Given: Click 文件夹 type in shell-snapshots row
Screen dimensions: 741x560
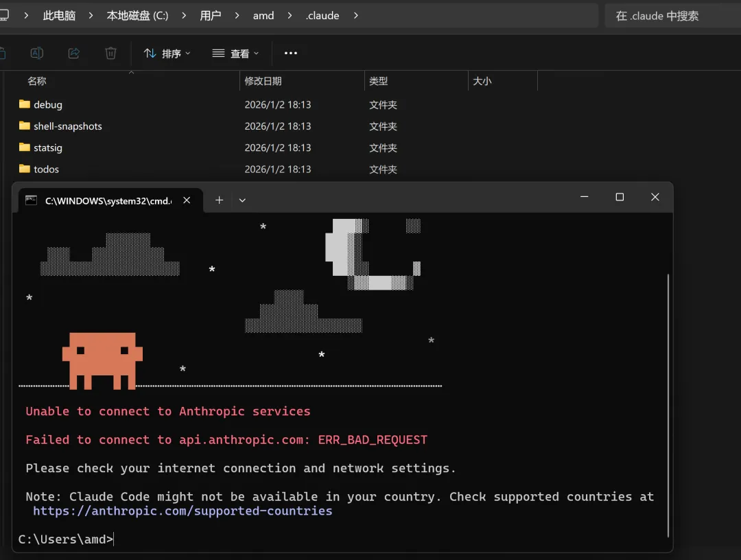Looking at the screenshot, I should click(383, 126).
